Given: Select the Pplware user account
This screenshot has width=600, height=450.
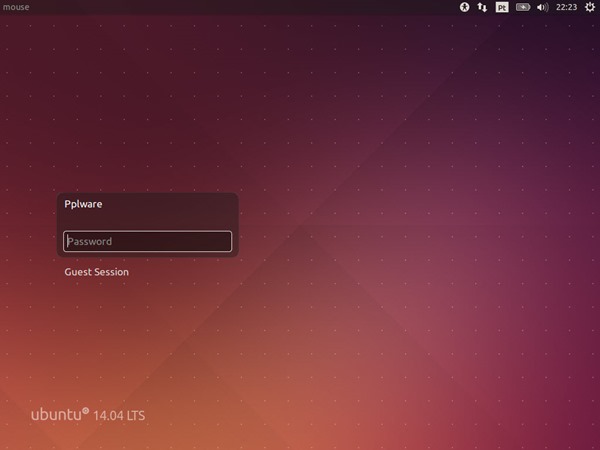Looking at the screenshot, I should 83,204.
